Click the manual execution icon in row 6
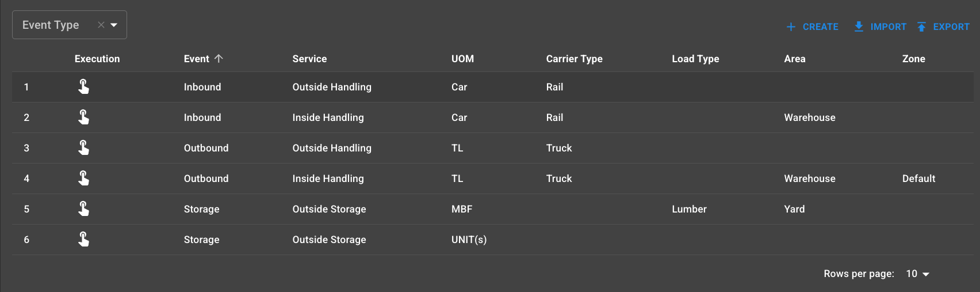 coord(83,240)
